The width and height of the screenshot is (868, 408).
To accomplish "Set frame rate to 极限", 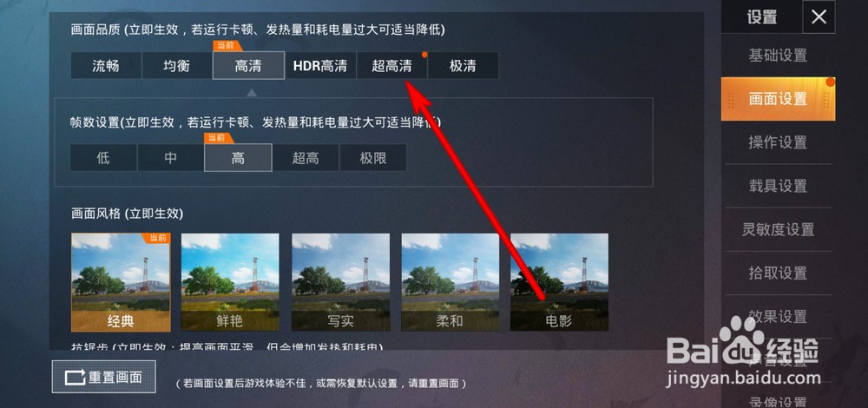I will pyautogui.click(x=373, y=158).
